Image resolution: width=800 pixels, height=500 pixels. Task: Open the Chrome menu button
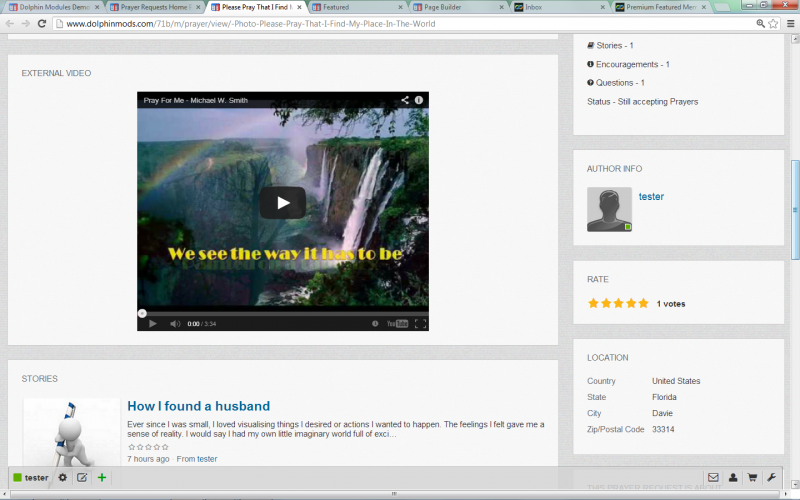point(790,23)
